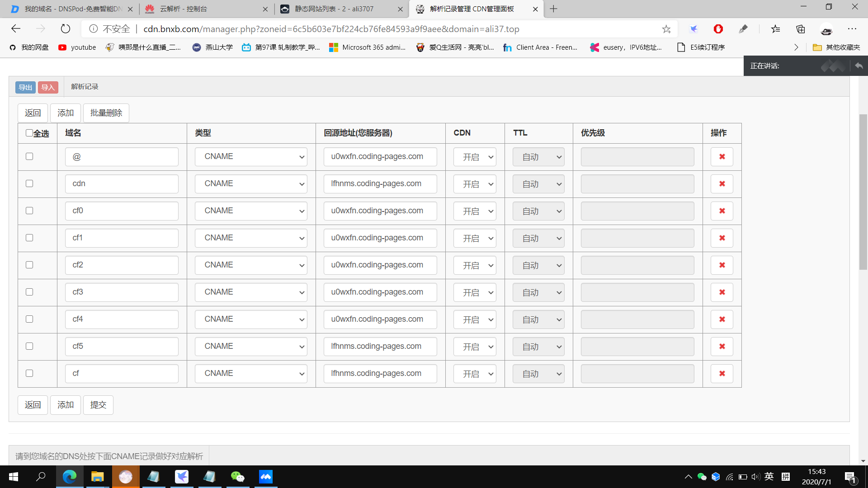Image resolution: width=868 pixels, height=488 pixels.
Task: Expand the type dropdown for the @ record
Action: pyautogui.click(x=251, y=157)
